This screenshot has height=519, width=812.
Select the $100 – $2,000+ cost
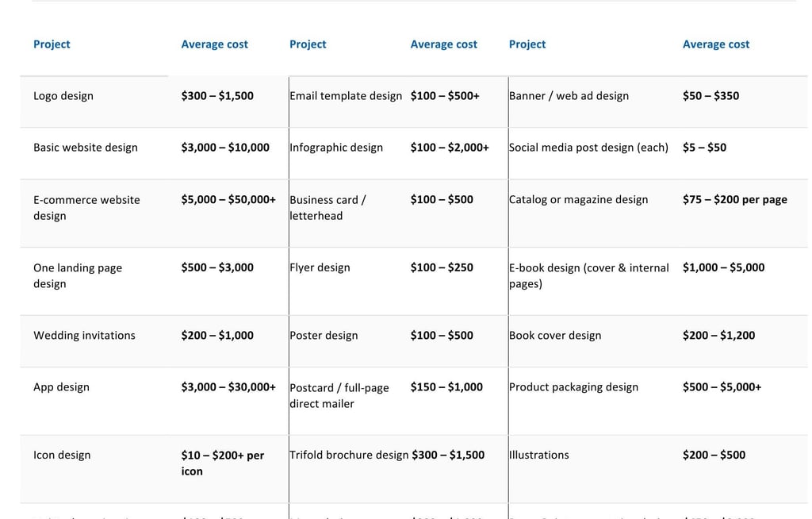tap(450, 148)
